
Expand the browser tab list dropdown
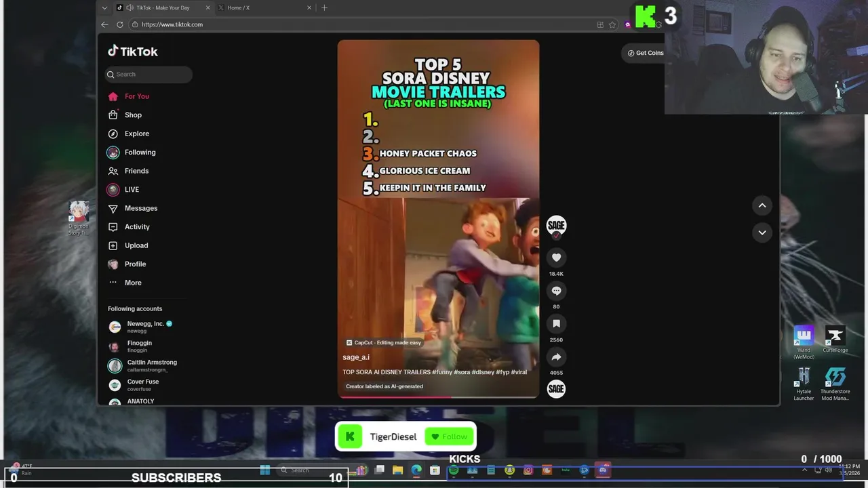(x=104, y=7)
